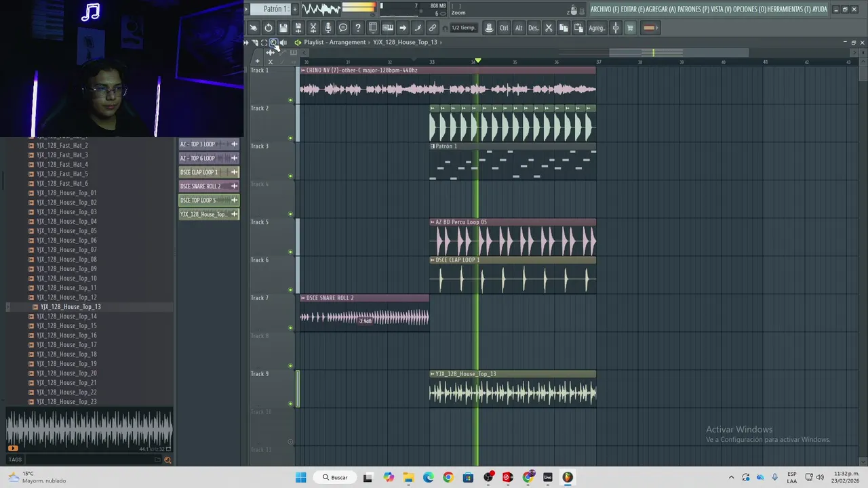Click the -2.9dB level on snare roll clip
The image size is (868, 488).
click(x=366, y=321)
